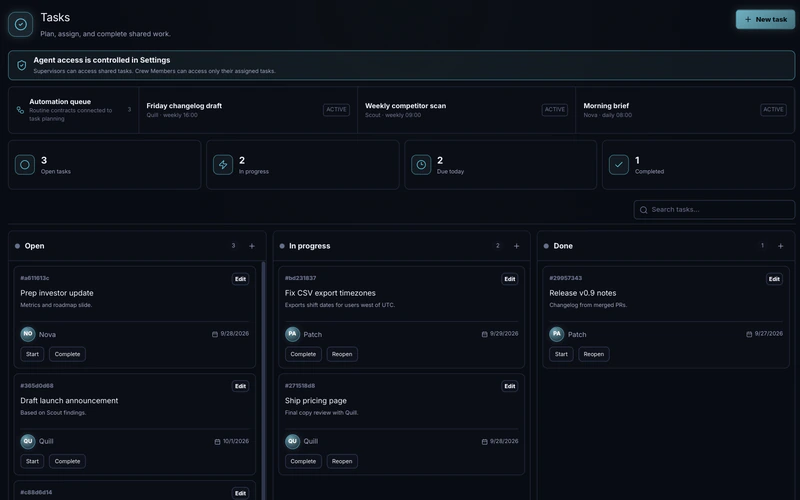Click calendar icon on Ship pricing page card
800x500 pixels.
(484, 441)
